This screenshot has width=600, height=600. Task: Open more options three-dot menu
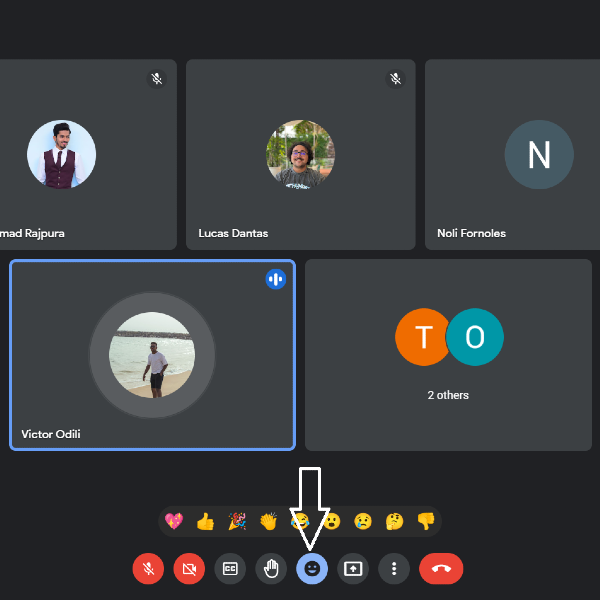pos(394,569)
